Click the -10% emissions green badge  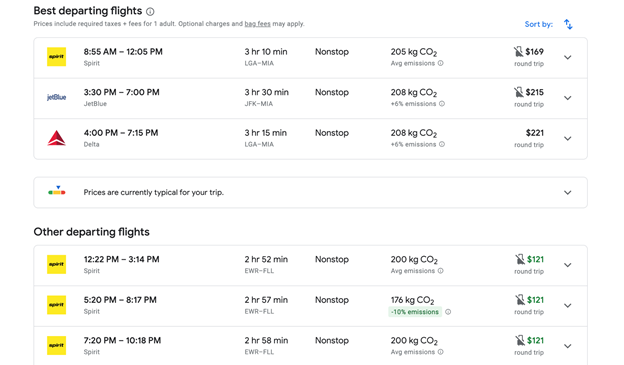[x=415, y=312]
